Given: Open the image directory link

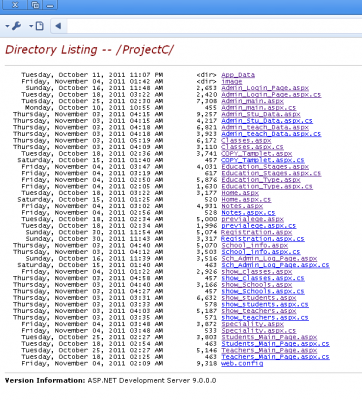Looking at the screenshot, I should point(232,82).
